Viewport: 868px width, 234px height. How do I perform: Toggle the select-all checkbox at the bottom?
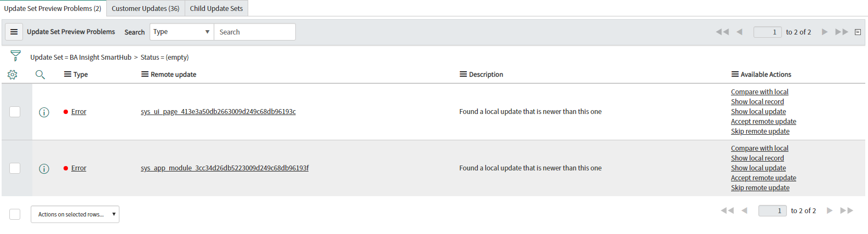[x=15, y=214]
